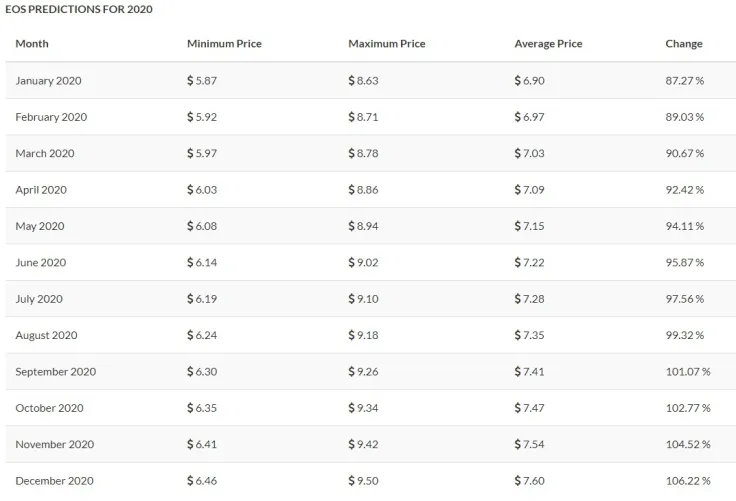Select February 2020 minimum price $5.92
This screenshot has height=501, width=736.
(x=202, y=117)
